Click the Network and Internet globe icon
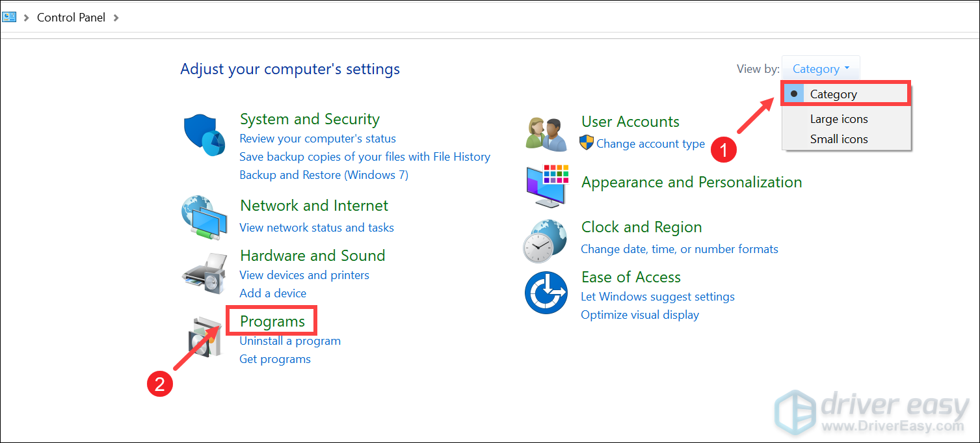The image size is (980, 443). (204, 217)
